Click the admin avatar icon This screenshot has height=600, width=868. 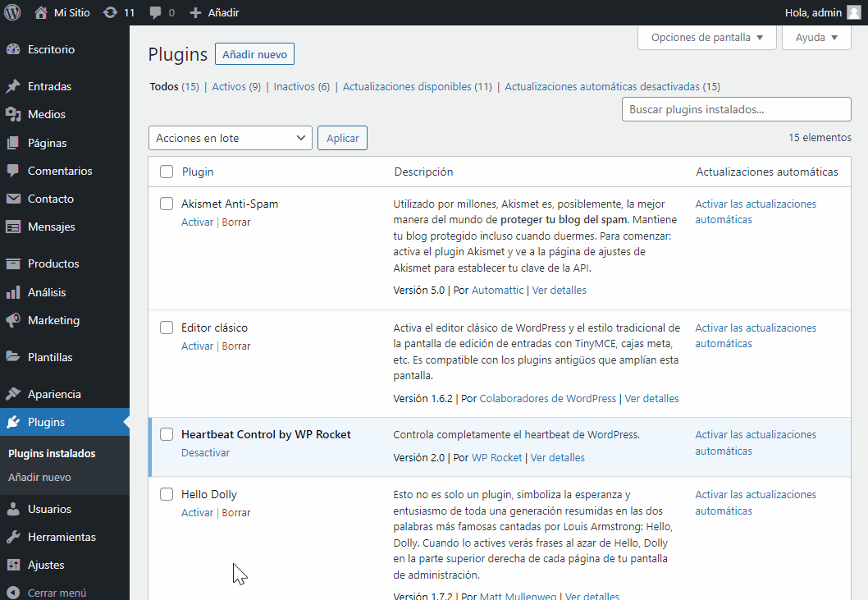[854, 12]
